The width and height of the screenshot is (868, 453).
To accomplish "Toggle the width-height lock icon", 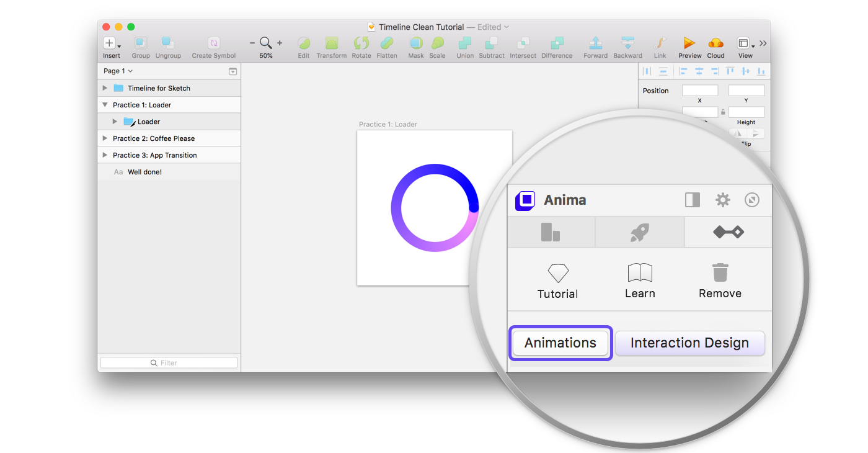I will pyautogui.click(x=723, y=112).
